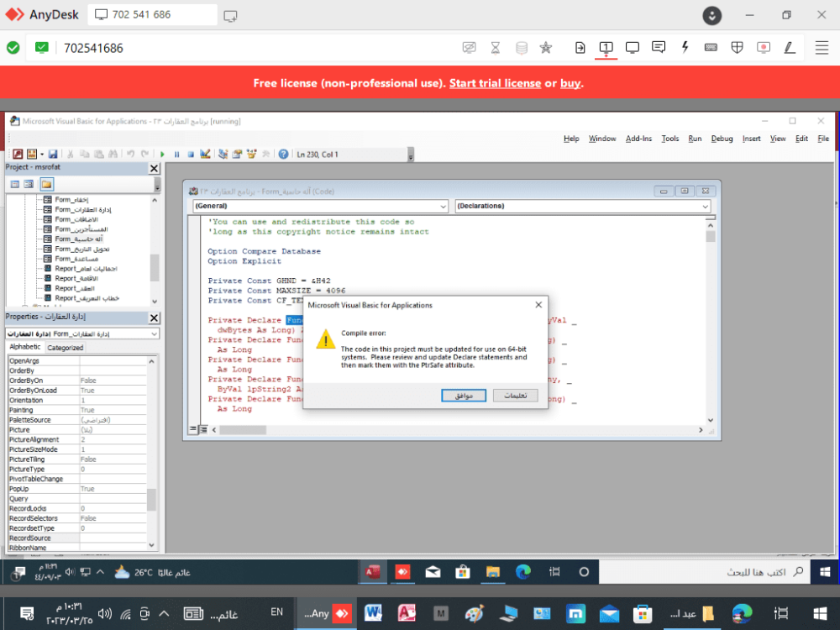This screenshot has height=630, width=840.
Task: Click the Start trial license link
Action: pos(495,83)
